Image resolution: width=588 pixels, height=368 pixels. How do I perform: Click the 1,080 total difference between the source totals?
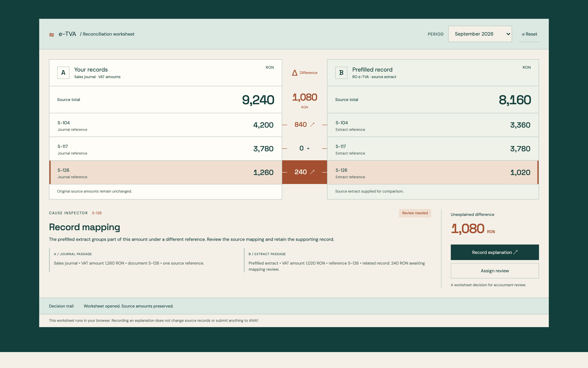click(x=304, y=97)
